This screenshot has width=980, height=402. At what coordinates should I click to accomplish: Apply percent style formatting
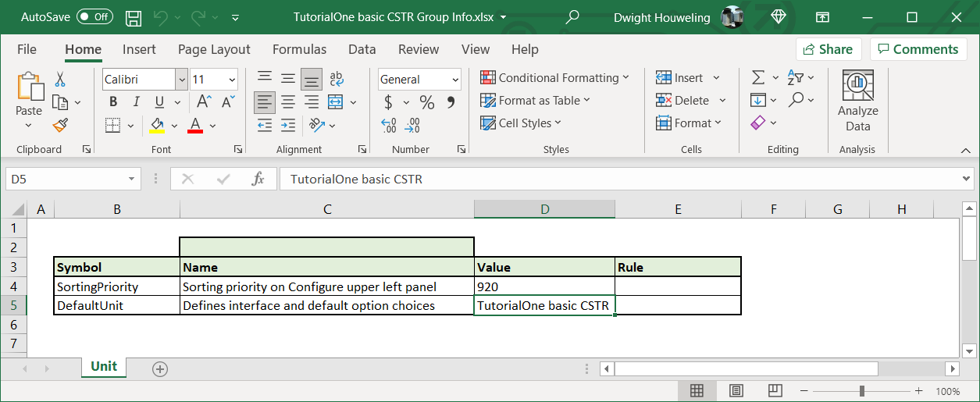pyautogui.click(x=427, y=102)
